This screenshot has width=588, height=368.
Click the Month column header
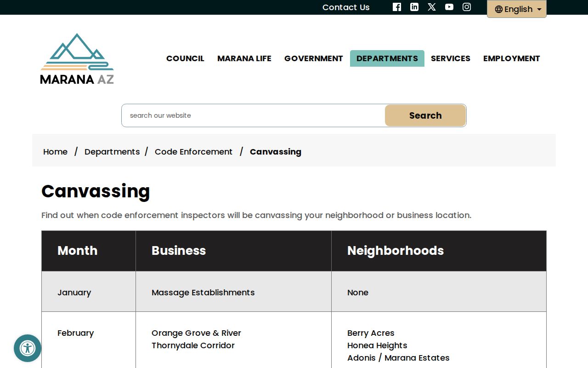[x=89, y=251]
